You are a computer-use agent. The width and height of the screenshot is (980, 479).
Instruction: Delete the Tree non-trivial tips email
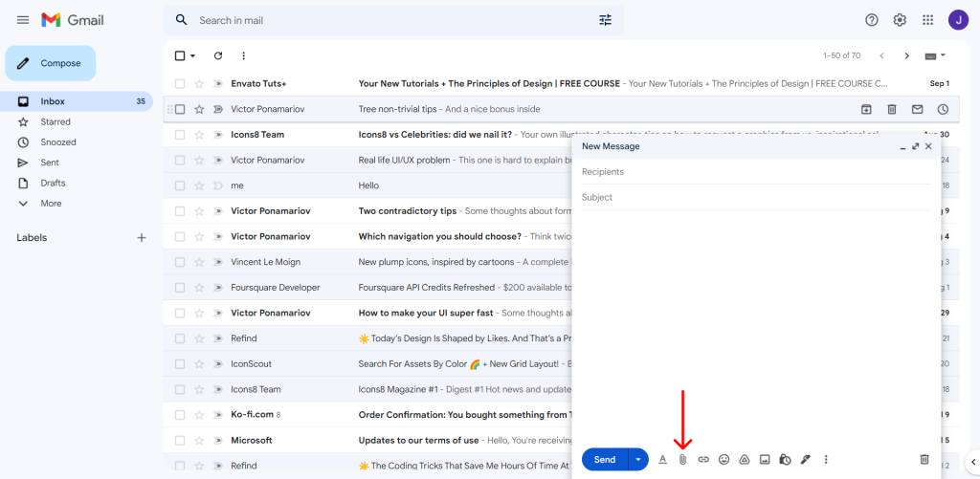892,109
